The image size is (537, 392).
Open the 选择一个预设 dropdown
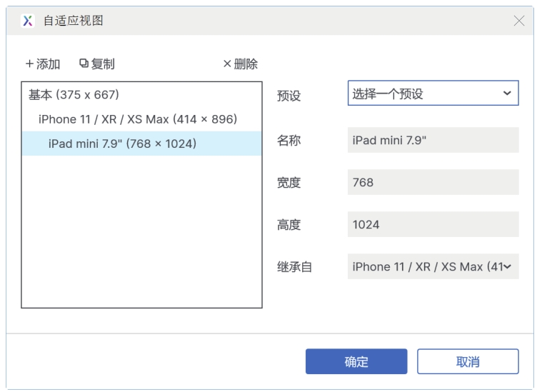433,94
